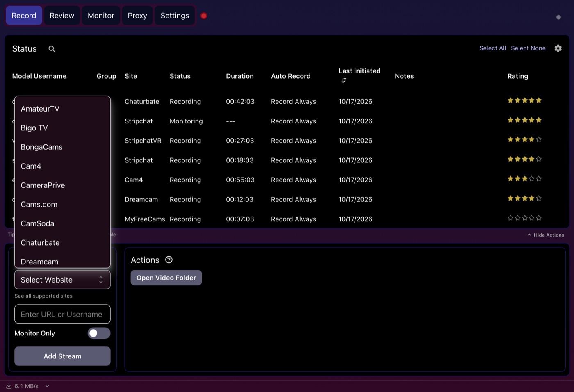Click the StripchatVR site cell
Screen dimensions: 574x392
coord(143,141)
